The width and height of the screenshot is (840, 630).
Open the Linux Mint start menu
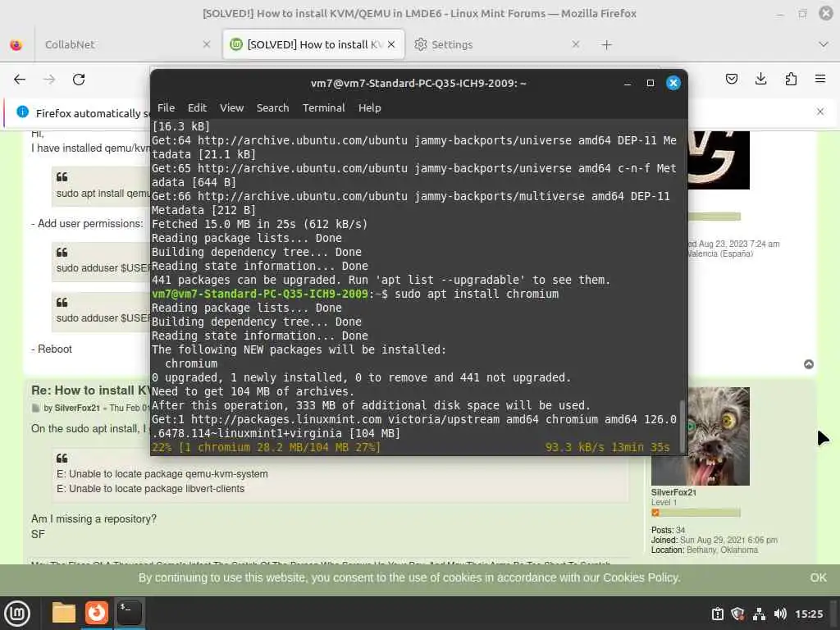click(x=17, y=613)
